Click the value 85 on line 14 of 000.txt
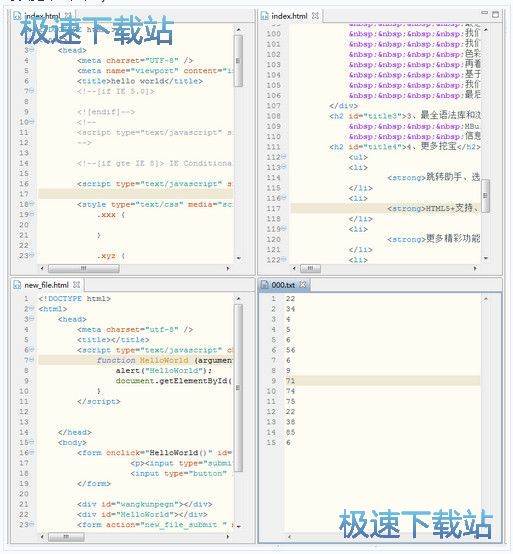Viewport: 513px width, 554px height. pos(290,432)
